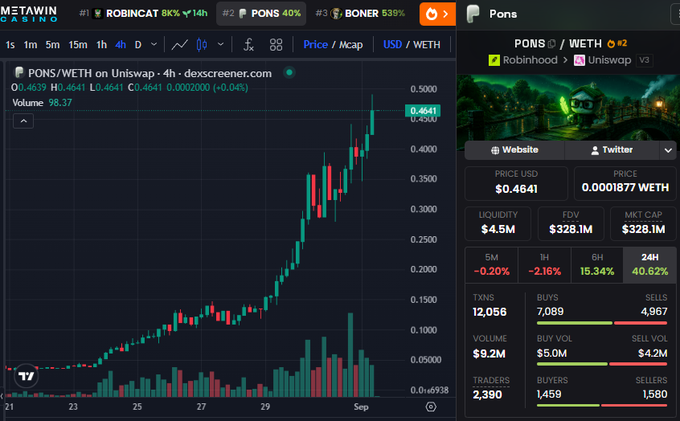
Task: Click the Sep date label on time axis
Action: (x=361, y=407)
